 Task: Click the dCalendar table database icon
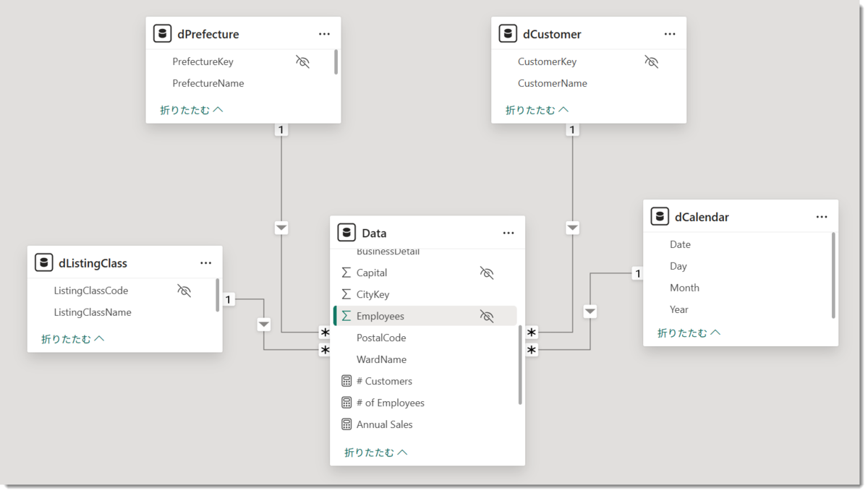659,217
